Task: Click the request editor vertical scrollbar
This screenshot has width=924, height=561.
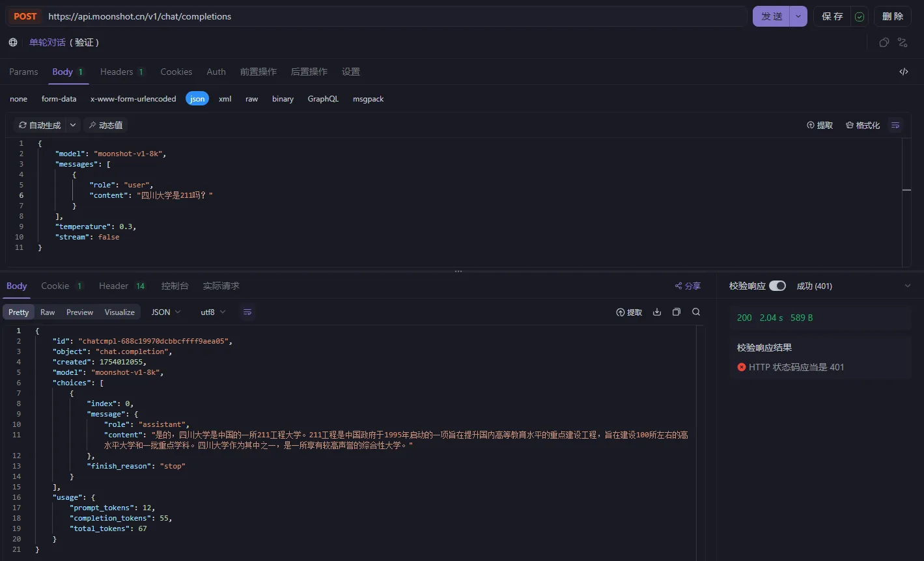Action: [906, 202]
